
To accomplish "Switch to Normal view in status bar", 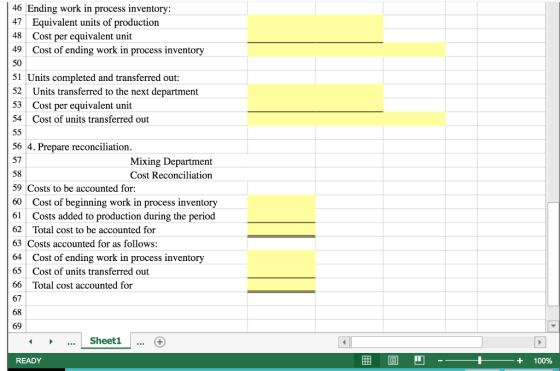I will click(366, 360).
